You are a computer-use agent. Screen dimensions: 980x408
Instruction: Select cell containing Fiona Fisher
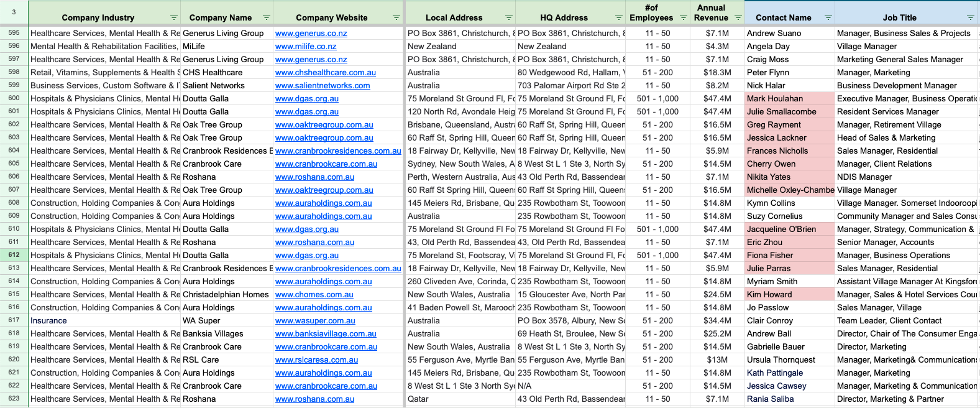click(x=790, y=256)
